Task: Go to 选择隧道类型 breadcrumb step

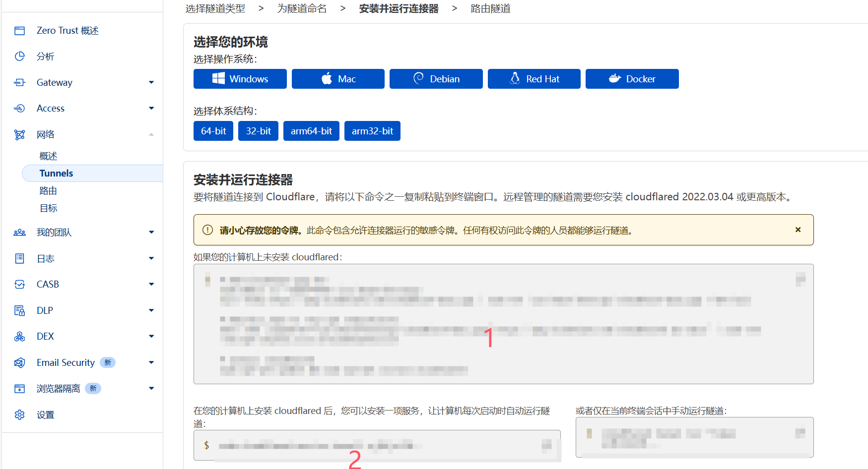Action: click(x=215, y=8)
